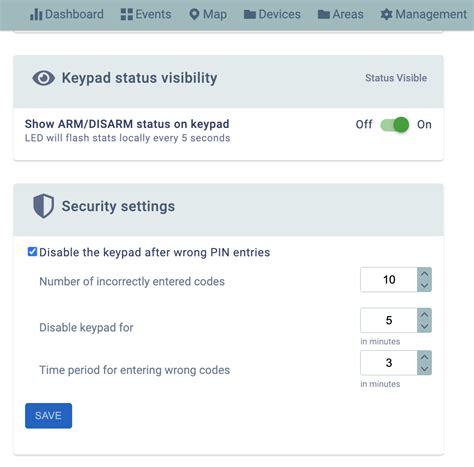
Task: Click the Dashboard bar chart icon
Action: pyautogui.click(x=36, y=14)
